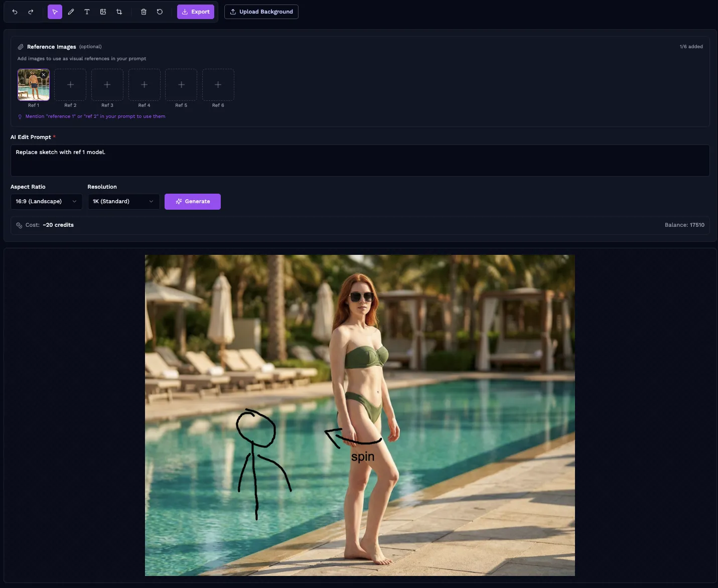
Task: Select the crop tool
Action: 119,12
